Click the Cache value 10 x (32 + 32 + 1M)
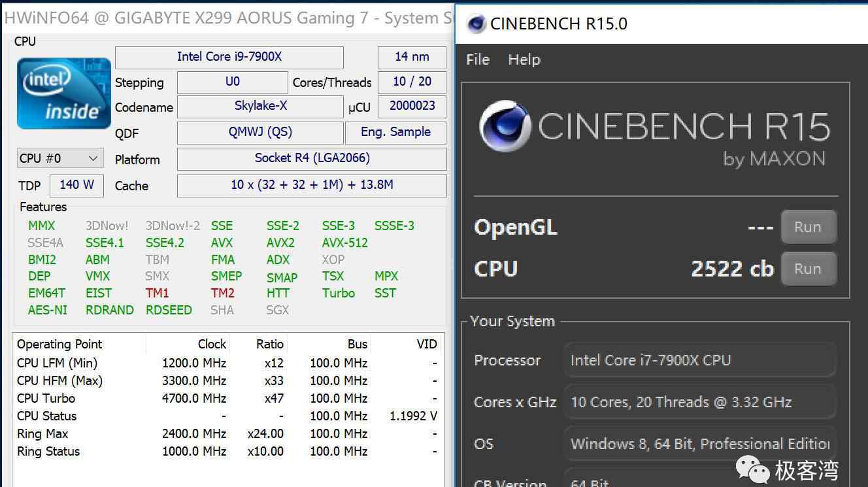 [312, 186]
